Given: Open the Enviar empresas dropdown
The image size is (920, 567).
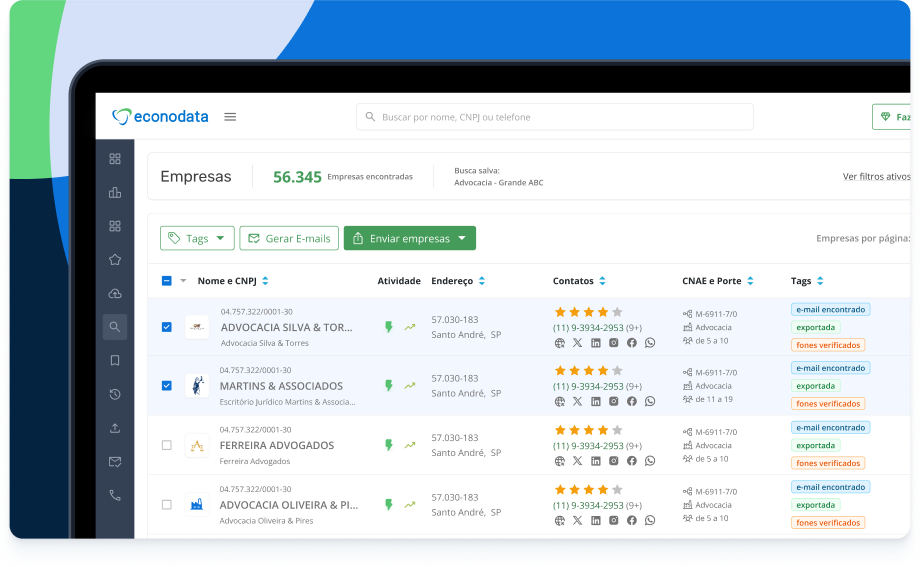Looking at the screenshot, I should pos(410,238).
